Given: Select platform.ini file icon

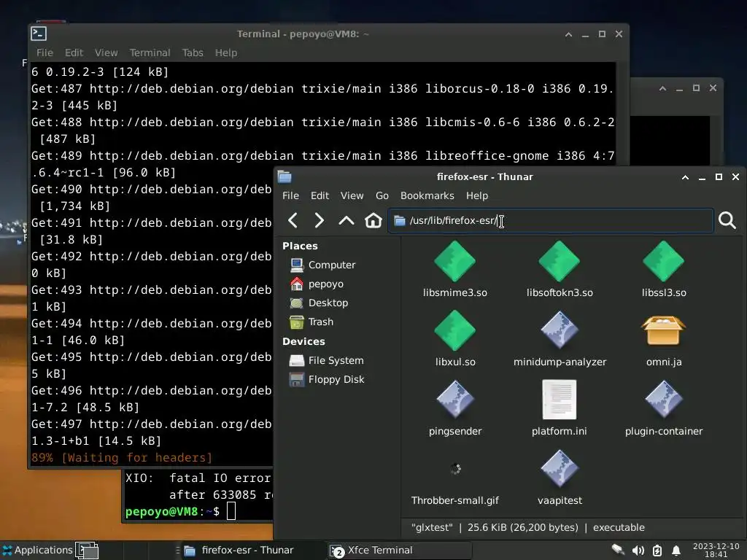Looking at the screenshot, I should [x=560, y=400].
